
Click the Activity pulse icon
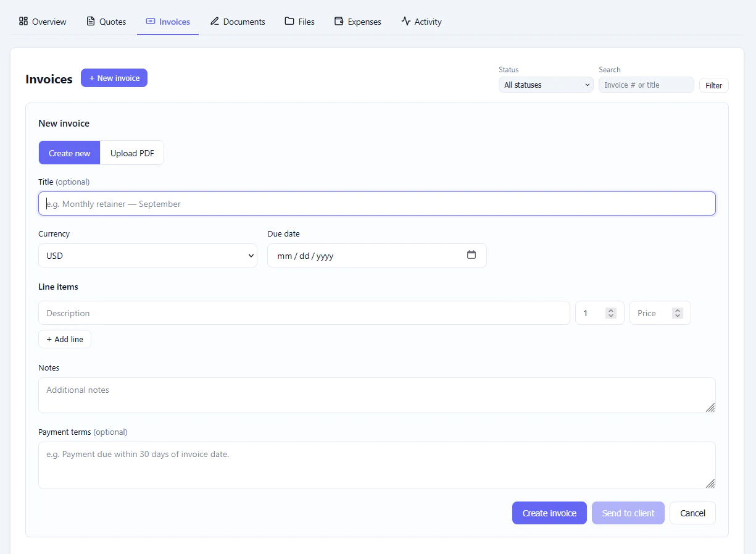(405, 21)
